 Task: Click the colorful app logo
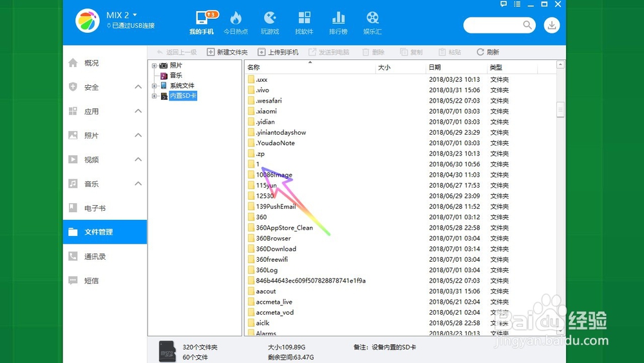pyautogui.click(x=87, y=21)
